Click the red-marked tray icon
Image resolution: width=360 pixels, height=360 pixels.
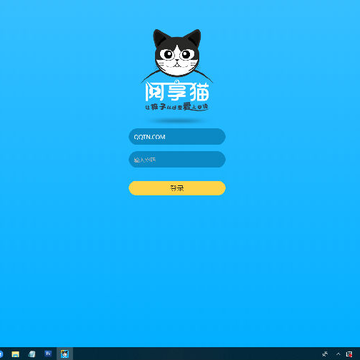[349, 354]
